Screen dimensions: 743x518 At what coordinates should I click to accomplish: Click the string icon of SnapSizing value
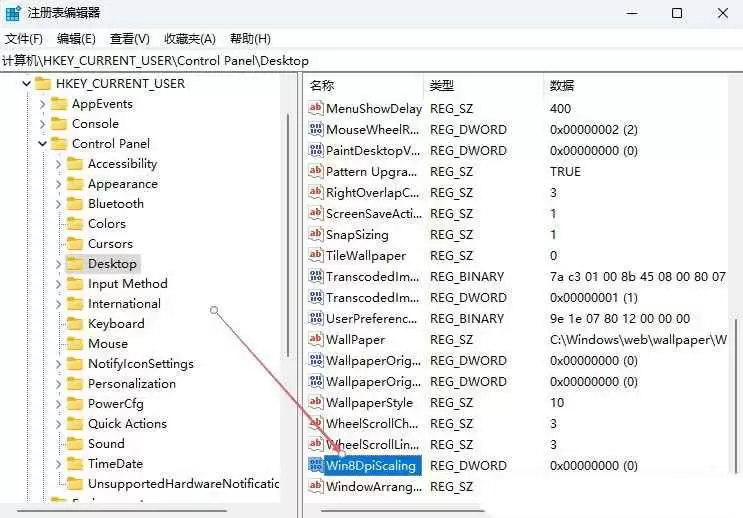coord(316,234)
